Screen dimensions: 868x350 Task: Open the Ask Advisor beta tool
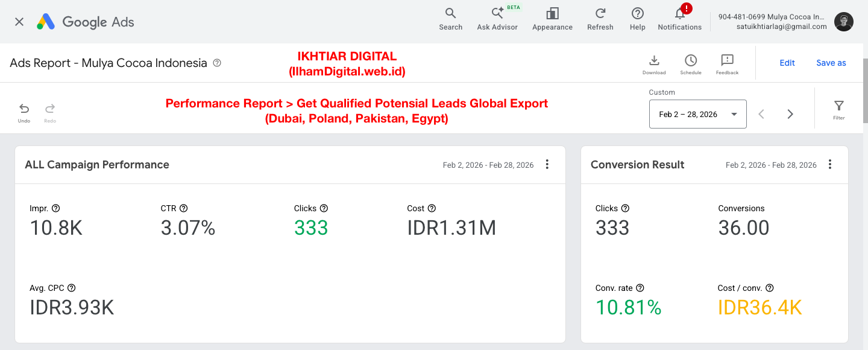[x=497, y=19]
